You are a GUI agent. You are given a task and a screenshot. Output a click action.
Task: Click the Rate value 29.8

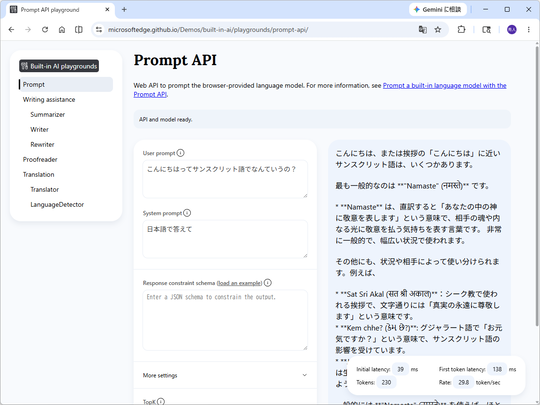point(464,382)
